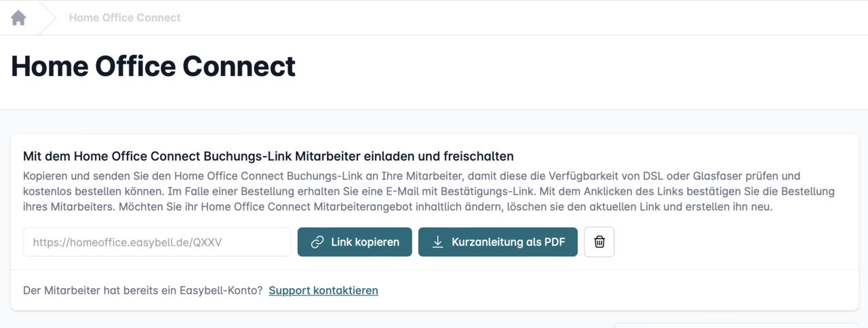Screen dimensions: 868x328
Task: Delete the booking link with the trash icon
Action: click(x=599, y=242)
